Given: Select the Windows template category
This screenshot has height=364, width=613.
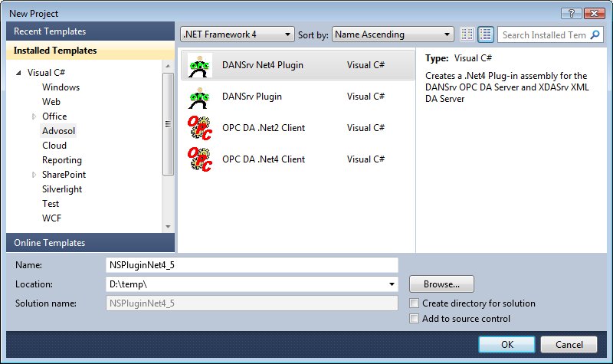Looking at the screenshot, I should click(61, 87).
